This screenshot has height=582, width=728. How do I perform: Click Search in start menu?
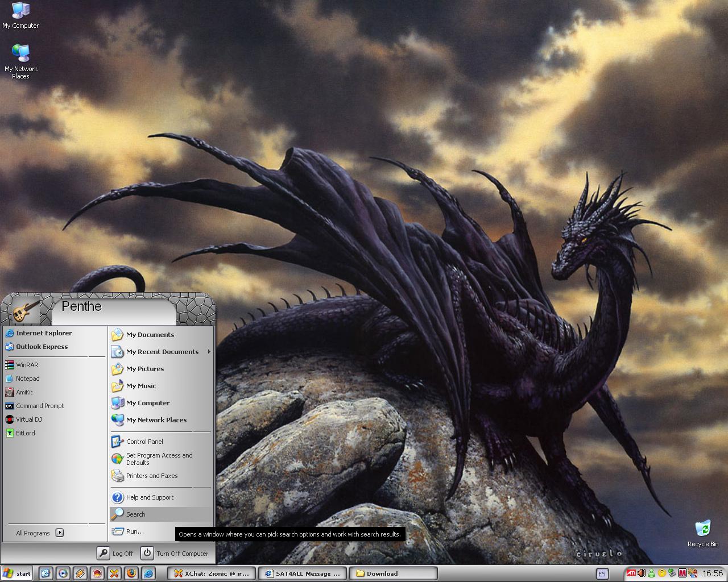pos(161,514)
